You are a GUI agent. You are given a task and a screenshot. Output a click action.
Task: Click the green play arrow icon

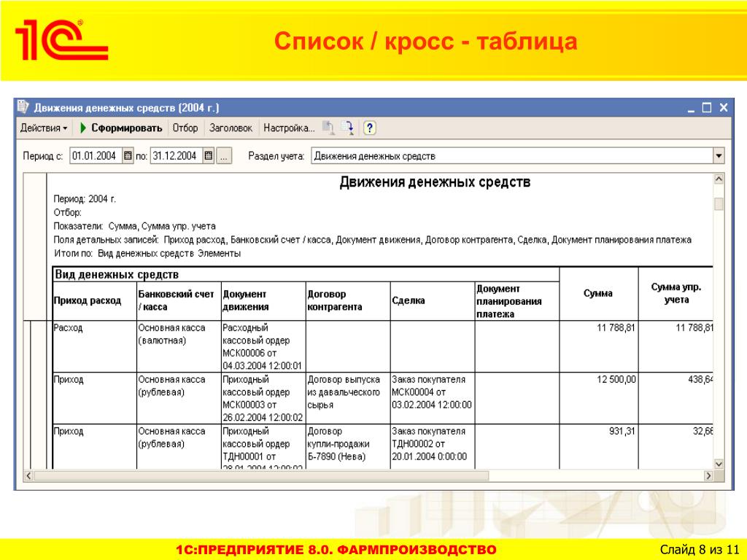[83, 128]
